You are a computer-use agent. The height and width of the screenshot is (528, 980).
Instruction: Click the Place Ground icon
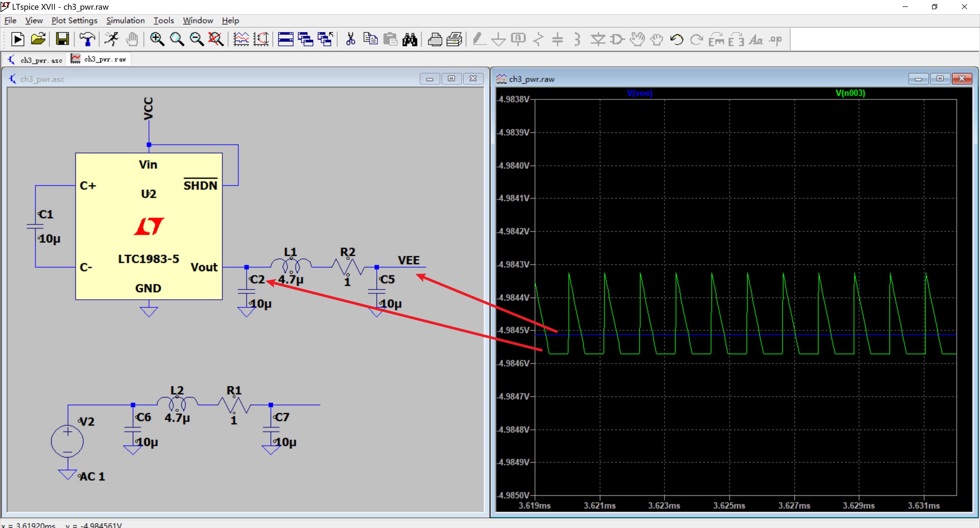click(x=498, y=39)
